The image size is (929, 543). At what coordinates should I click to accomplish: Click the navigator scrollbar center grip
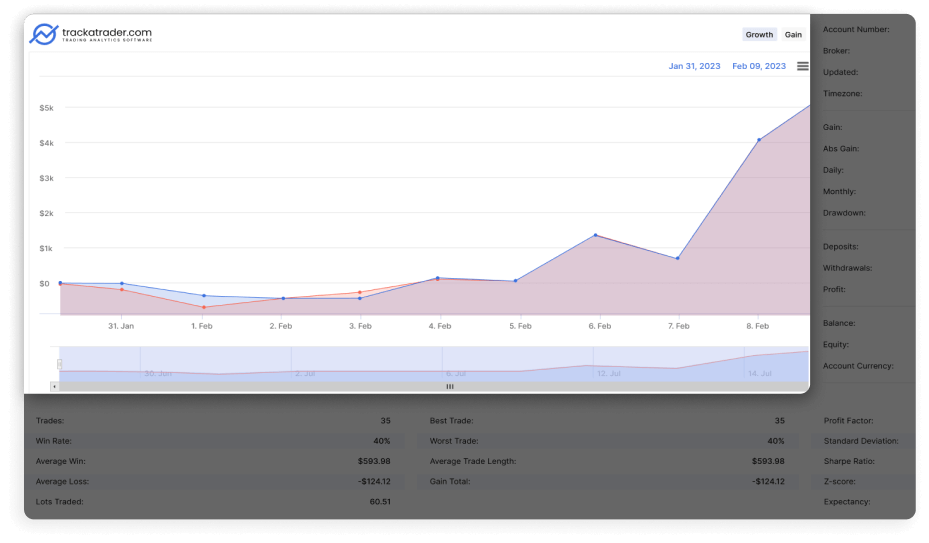[450, 386]
